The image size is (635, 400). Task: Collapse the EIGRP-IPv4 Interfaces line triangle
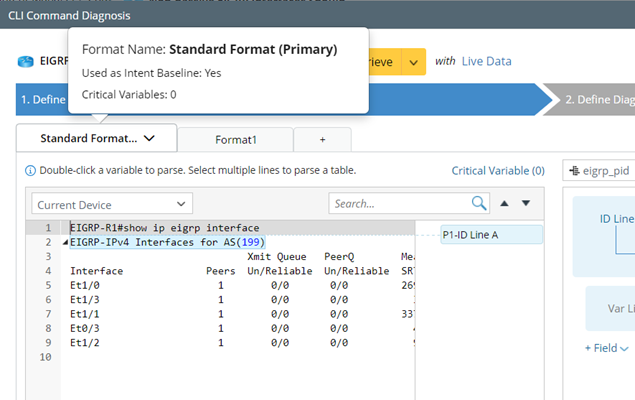[x=66, y=242]
